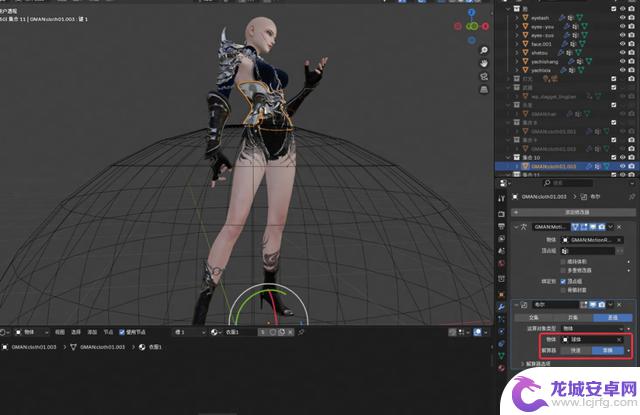This screenshot has width=640, height=415.
Task: Select 交集 boolean operation tab
Action: pyautogui.click(x=533, y=317)
